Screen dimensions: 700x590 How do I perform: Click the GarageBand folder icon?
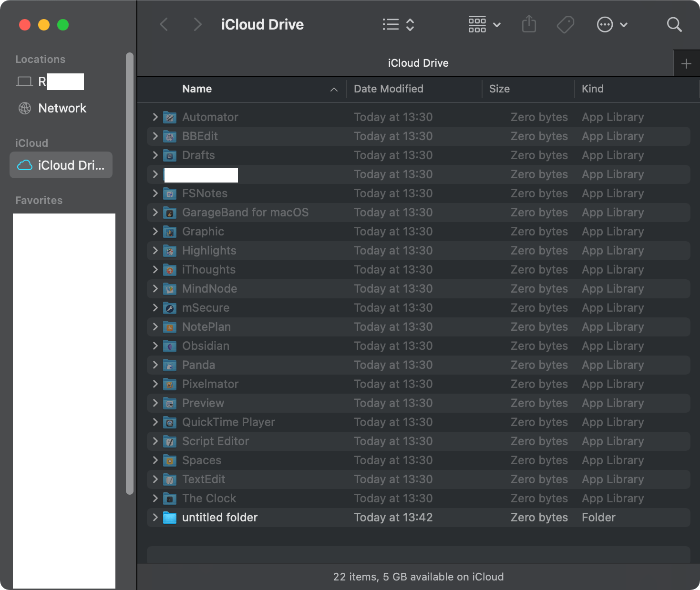(170, 213)
